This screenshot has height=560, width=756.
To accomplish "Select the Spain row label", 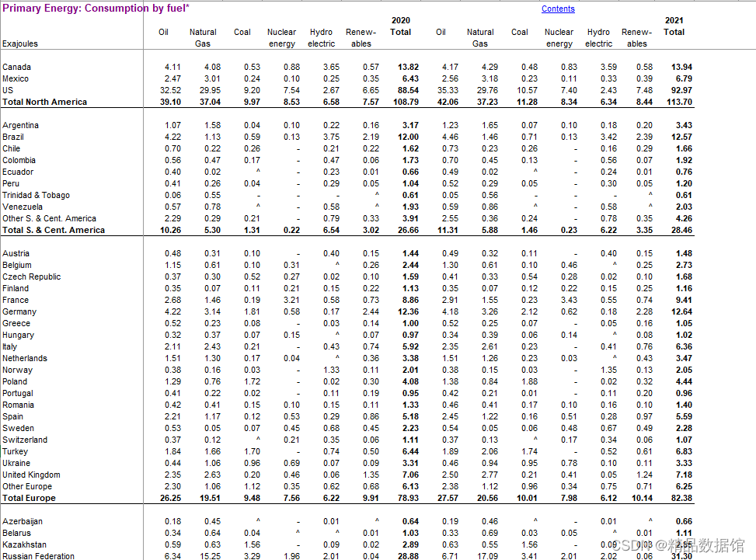I will click(x=12, y=416).
